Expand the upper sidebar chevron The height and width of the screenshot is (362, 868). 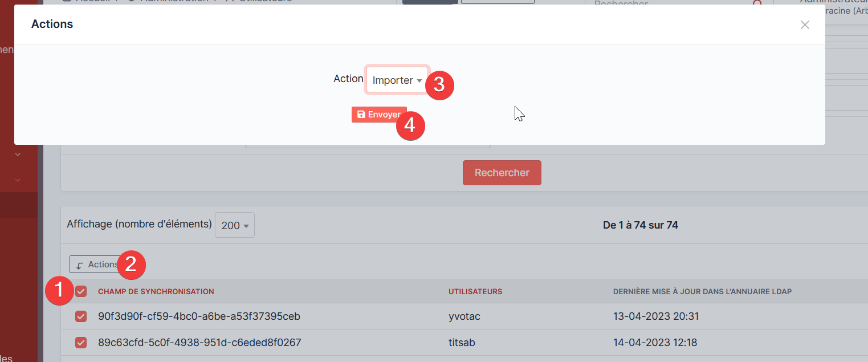coord(18,154)
